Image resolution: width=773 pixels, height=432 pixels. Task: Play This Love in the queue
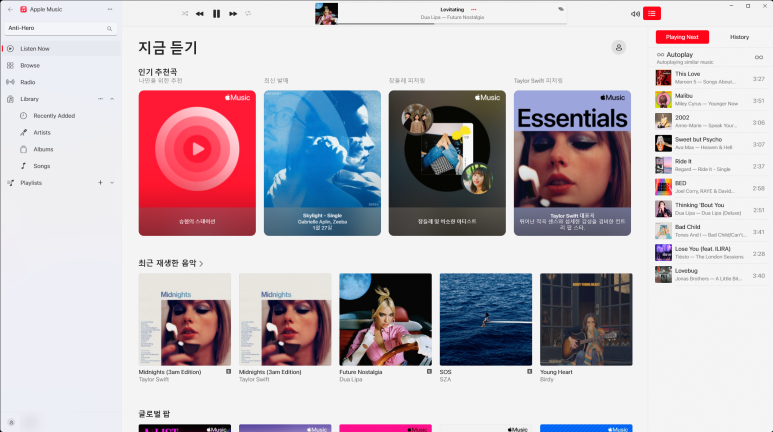click(x=710, y=78)
